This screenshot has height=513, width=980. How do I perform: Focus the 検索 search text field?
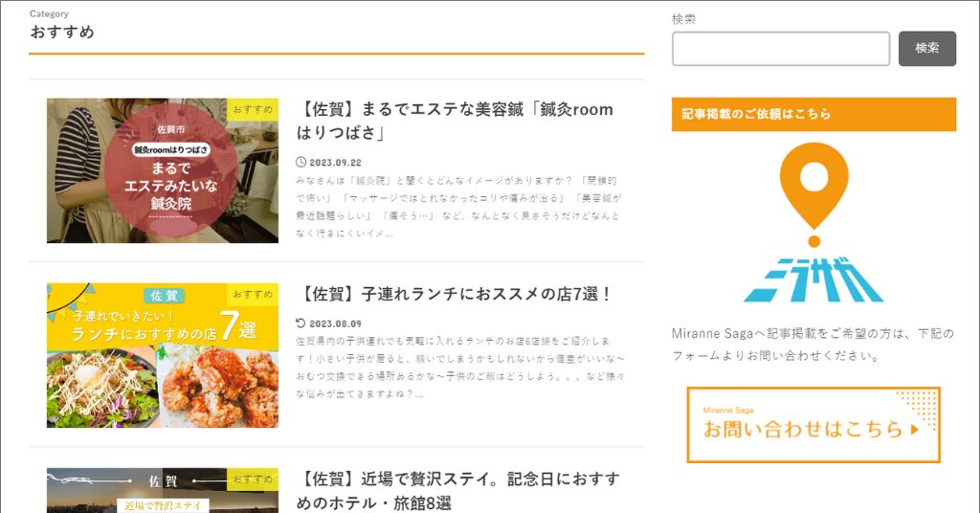click(x=781, y=49)
